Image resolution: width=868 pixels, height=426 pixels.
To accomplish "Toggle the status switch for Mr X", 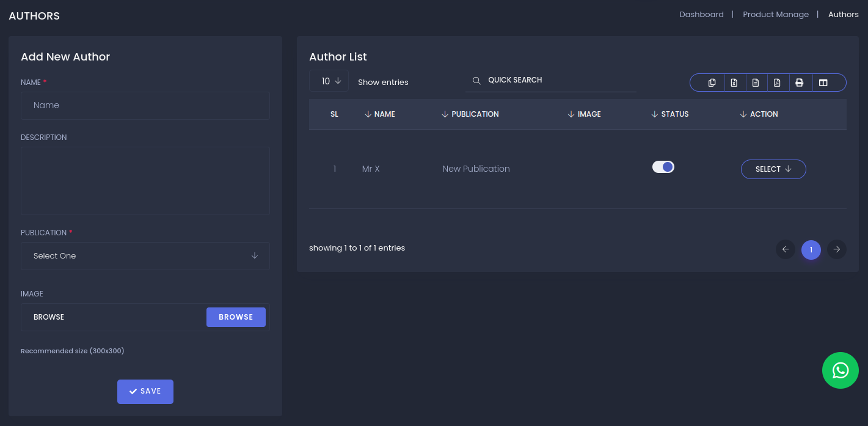I will click(x=663, y=167).
